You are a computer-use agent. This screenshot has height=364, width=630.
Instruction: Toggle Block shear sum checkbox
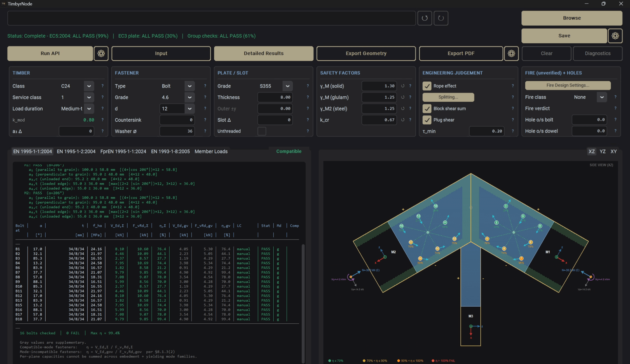427,109
